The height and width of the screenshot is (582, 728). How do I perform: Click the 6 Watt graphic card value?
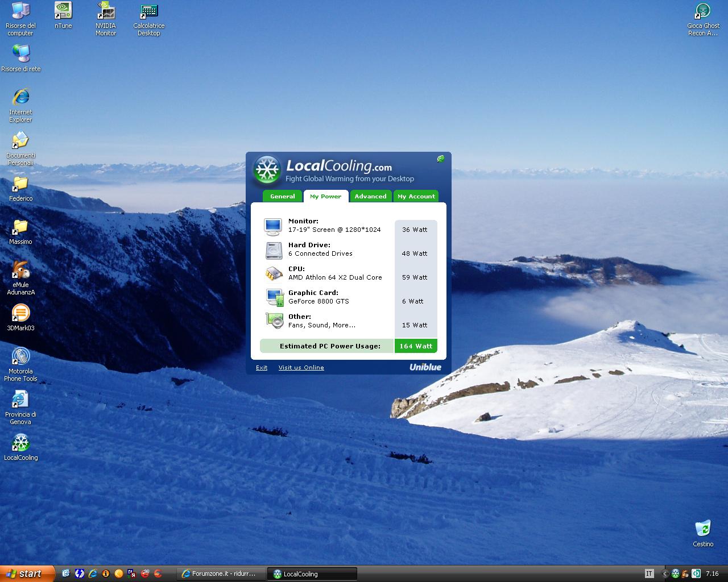point(413,301)
